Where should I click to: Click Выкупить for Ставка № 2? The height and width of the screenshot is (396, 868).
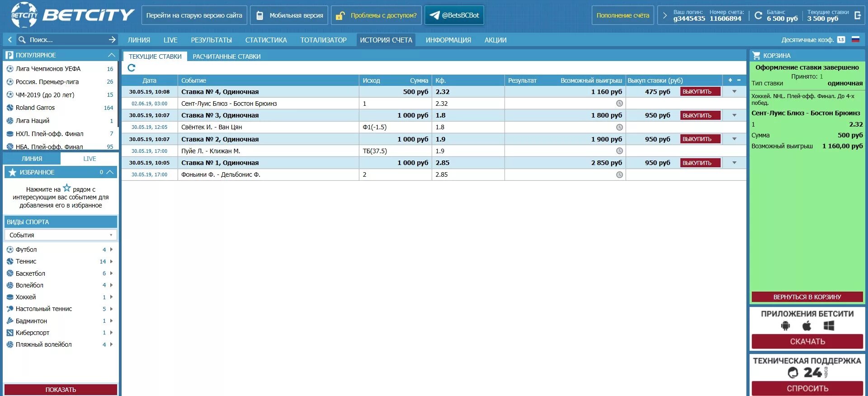700,139
